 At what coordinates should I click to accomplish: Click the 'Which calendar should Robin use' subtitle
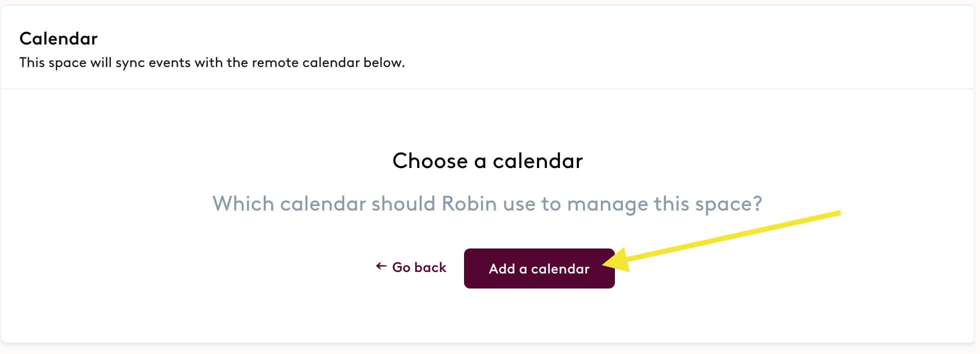488,204
